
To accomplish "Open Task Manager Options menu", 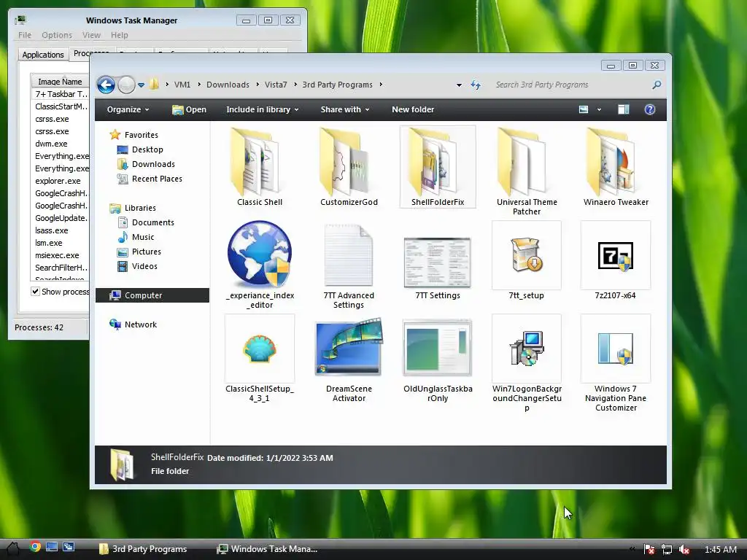I will point(57,35).
